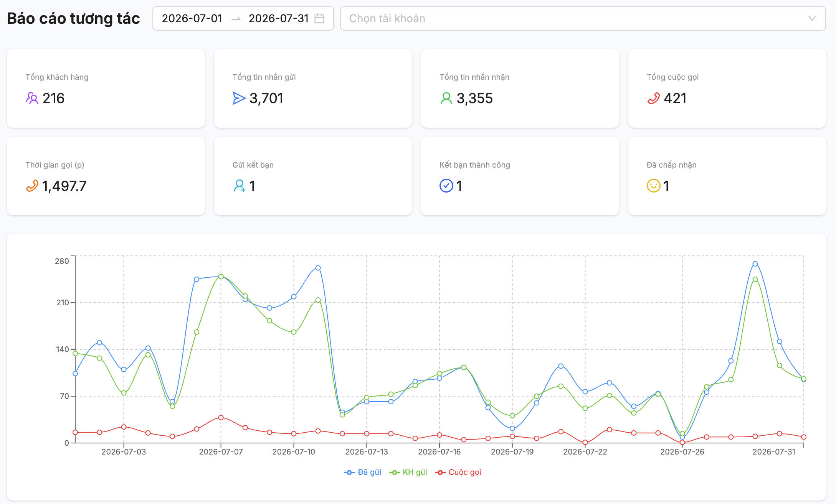Click the Báo cáo tương tác page title
This screenshot has height=504, width=836.
(73, 18)
